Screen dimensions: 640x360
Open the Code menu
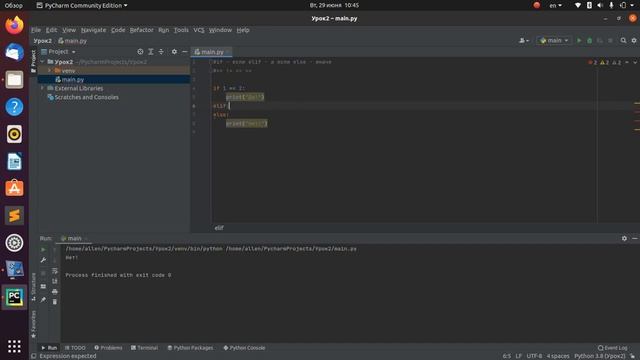tap(118, 30)
